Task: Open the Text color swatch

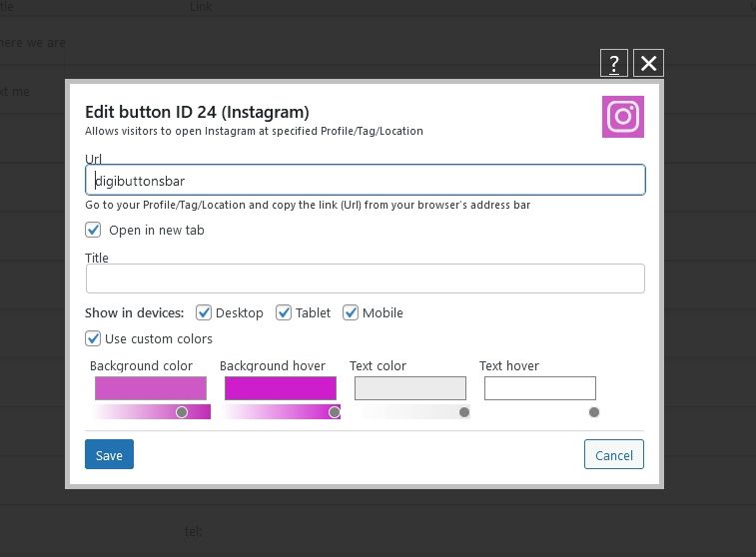Action: pos(410,388)
